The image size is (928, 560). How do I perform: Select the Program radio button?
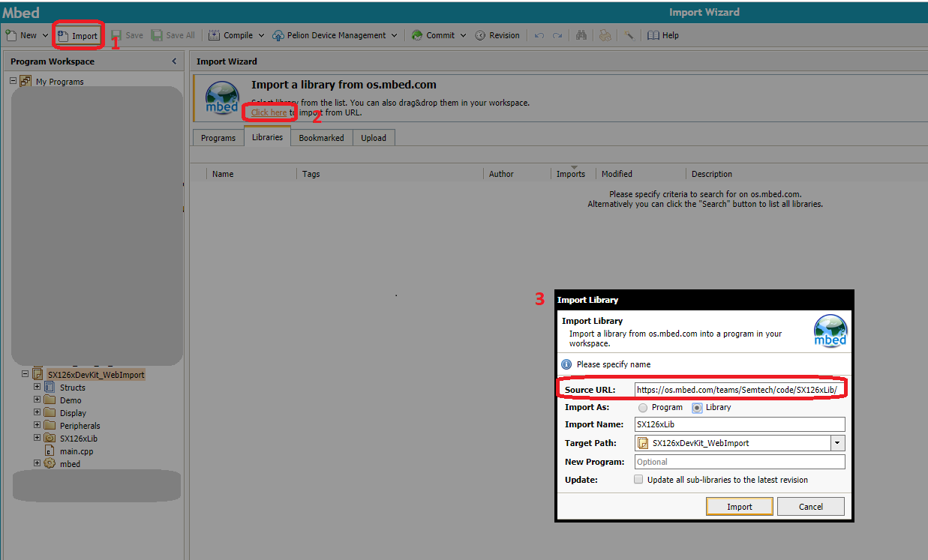[x=643, y=408]
